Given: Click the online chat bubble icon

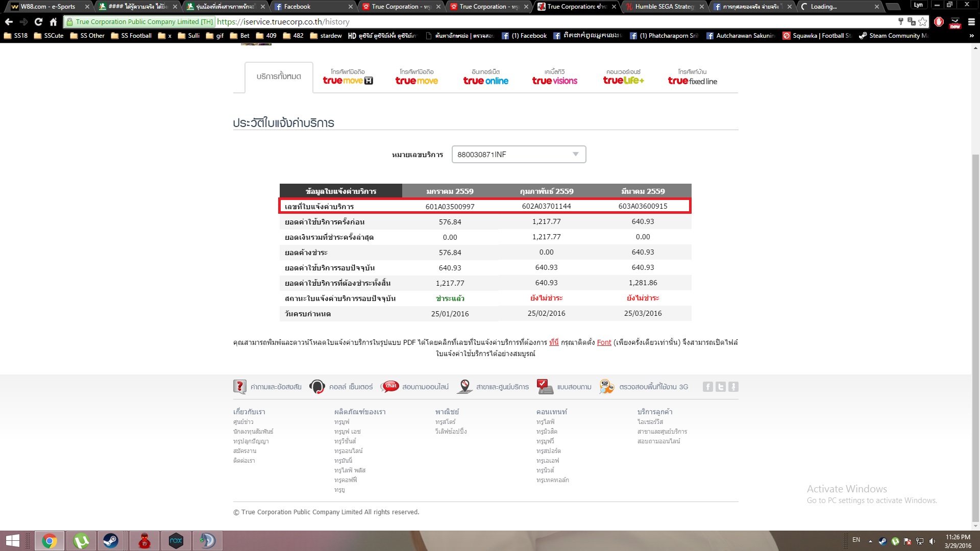Looking at the screenshot, I should tap(390, 387).
